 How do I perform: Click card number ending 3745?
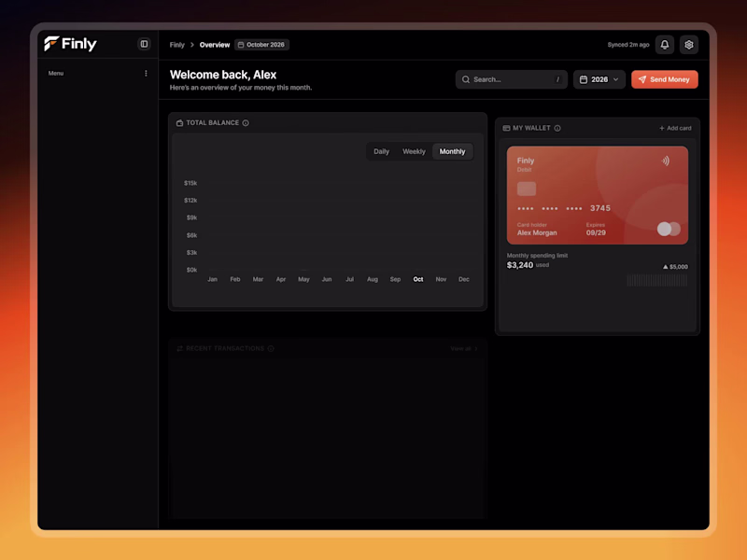coord(564,208)
